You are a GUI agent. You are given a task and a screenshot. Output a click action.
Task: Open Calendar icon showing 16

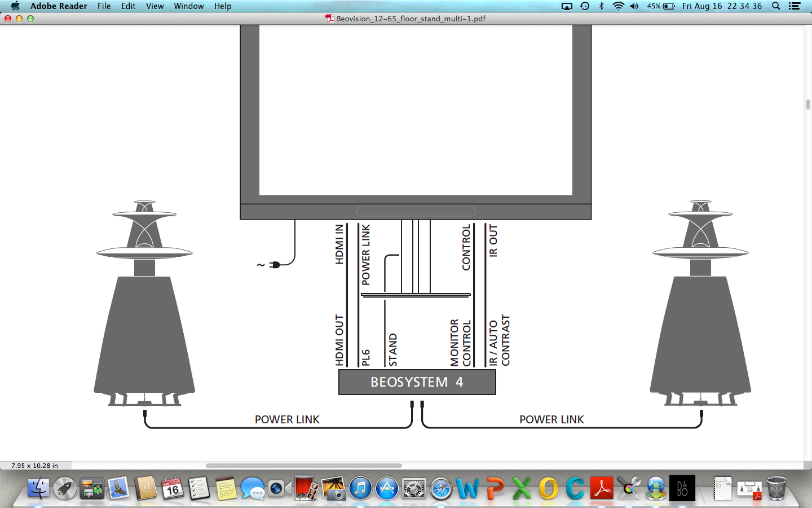pos(173,488)
